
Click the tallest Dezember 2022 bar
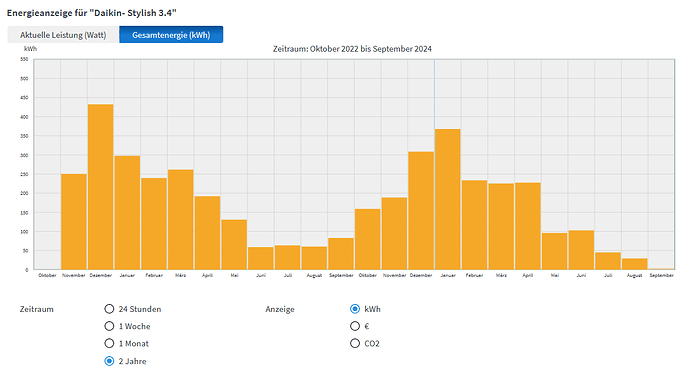[x=101, y=187]
